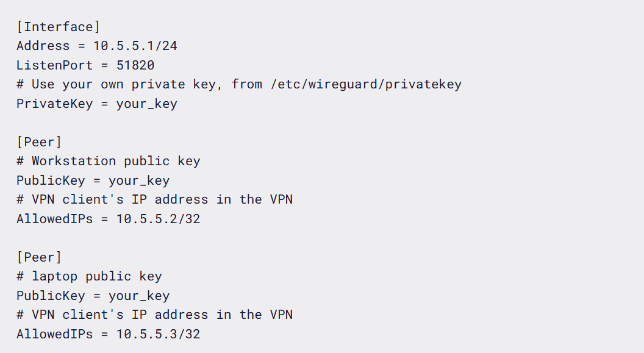Click the first [Peer] section header
Screen dimensions: 644x353
point(39,142)
